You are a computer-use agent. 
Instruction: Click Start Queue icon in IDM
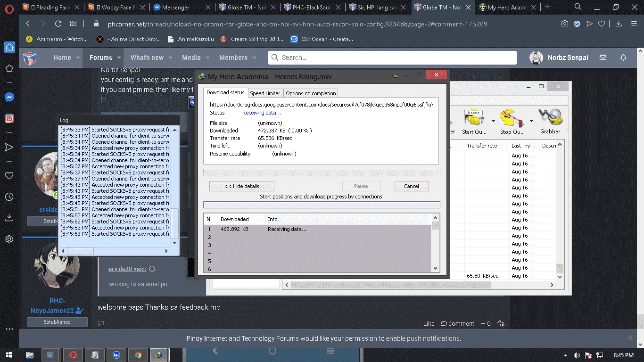point(474,122)
